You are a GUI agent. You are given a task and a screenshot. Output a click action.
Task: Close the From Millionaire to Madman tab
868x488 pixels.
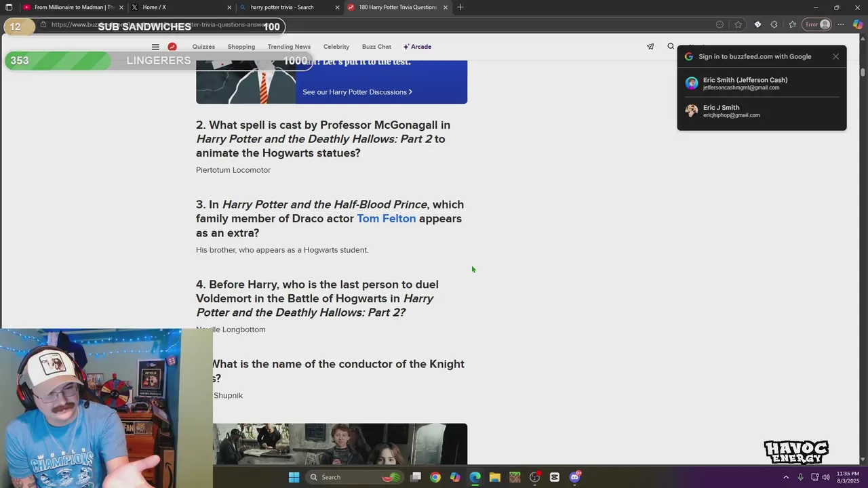(x=121, y=7)
